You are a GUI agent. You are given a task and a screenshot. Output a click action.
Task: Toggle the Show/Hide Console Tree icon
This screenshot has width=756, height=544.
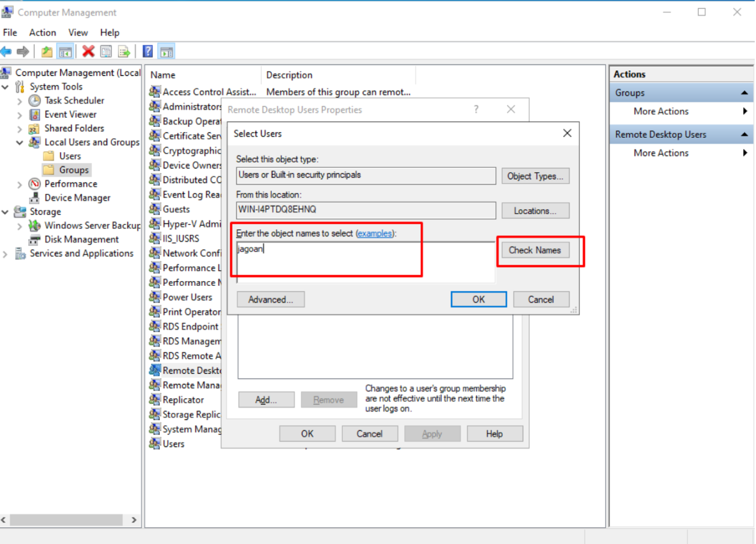pos(65,51)
